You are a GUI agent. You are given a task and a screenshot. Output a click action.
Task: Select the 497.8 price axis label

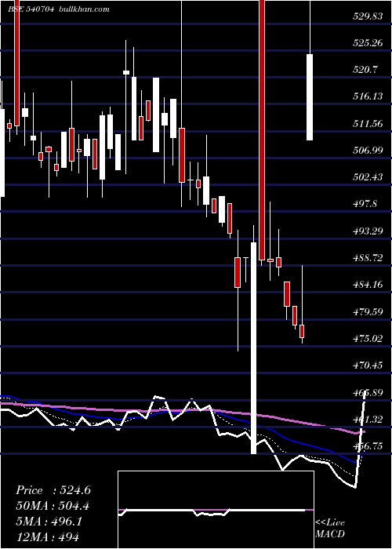[365, 203]
